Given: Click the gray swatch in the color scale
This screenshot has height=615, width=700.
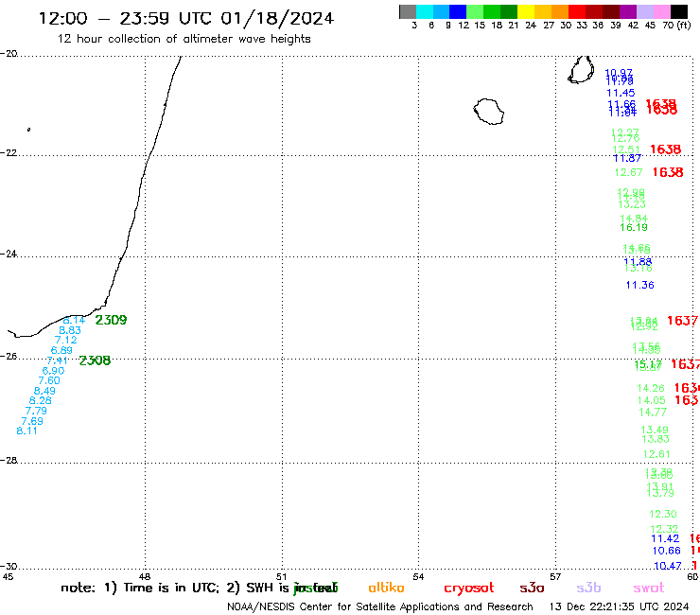Looking at the screenshot, I should (x=408, y=11).
